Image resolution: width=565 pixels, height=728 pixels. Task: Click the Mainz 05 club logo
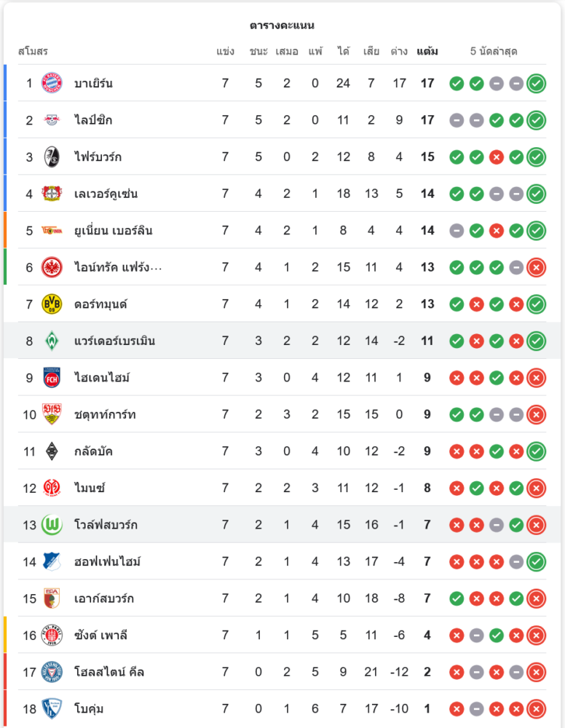coord(52,488)
